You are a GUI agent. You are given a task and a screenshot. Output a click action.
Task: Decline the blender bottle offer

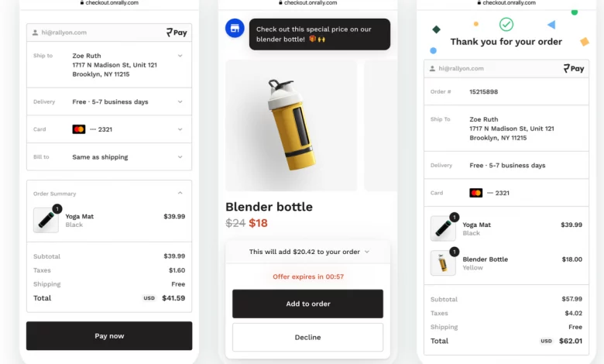(307, 338)
